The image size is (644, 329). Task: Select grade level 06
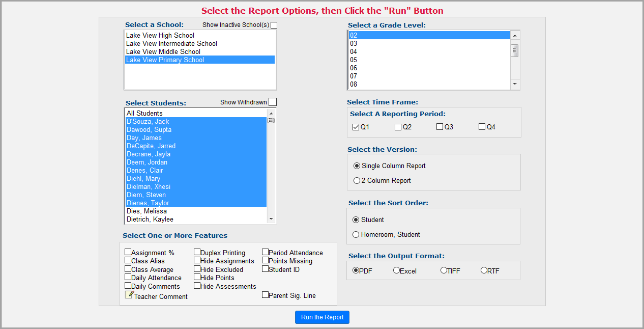coord(429,68)
